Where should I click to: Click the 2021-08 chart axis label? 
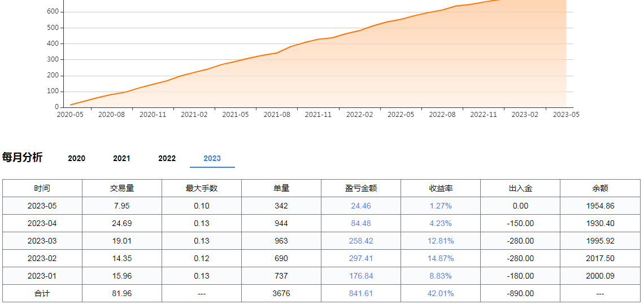click(x=277, y=115)
